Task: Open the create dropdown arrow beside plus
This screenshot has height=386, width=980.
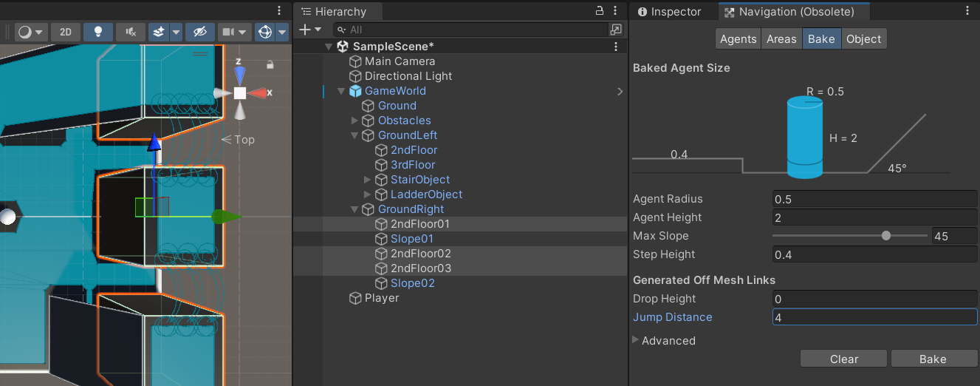Action: 318,30
